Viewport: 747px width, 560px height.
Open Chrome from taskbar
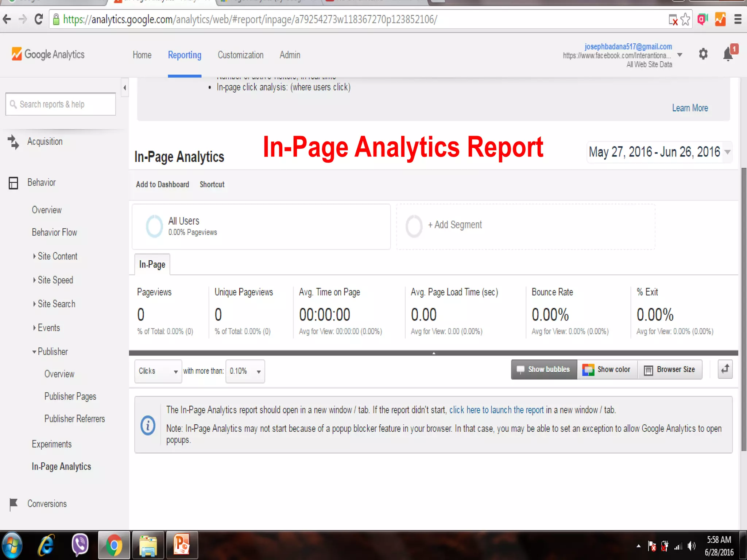point(114,545)
